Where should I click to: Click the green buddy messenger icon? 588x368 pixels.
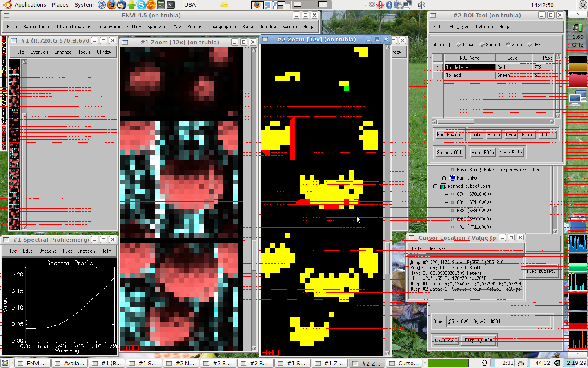[x=131, y=5]
